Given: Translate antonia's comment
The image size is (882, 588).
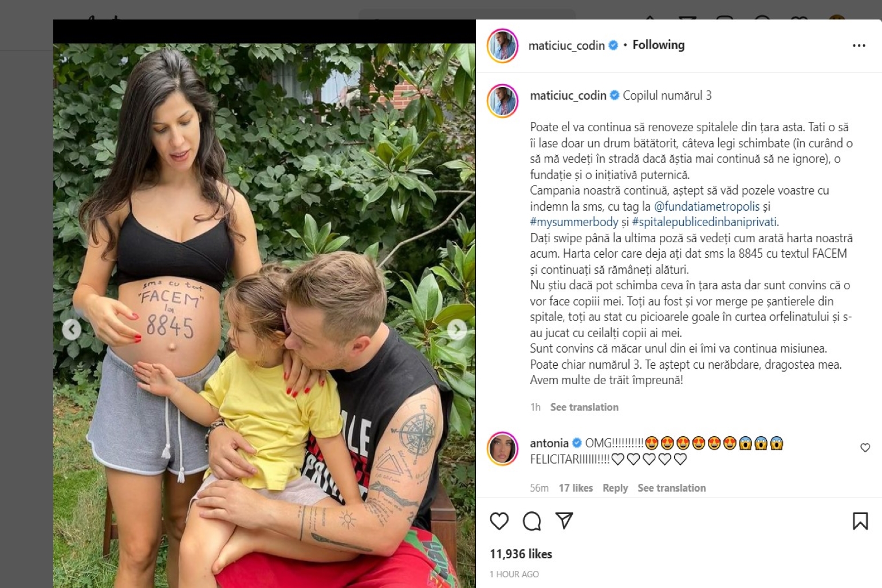Looking at the screenshot, I should tap(671, 488).
